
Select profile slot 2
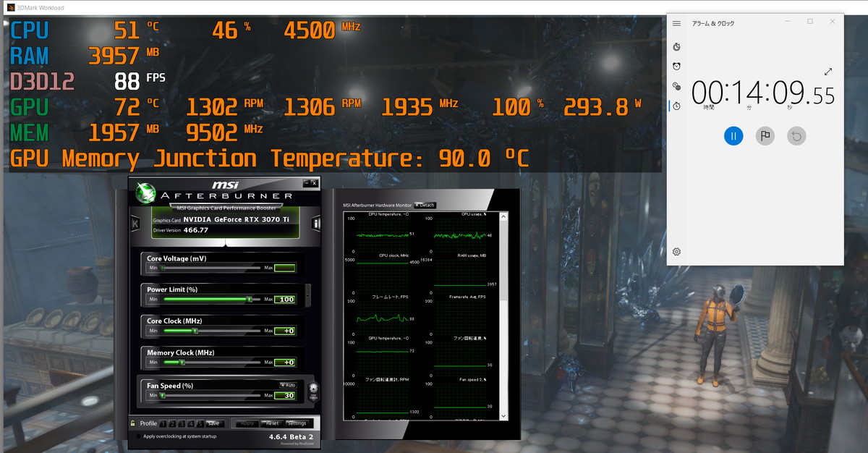point(172,423)
